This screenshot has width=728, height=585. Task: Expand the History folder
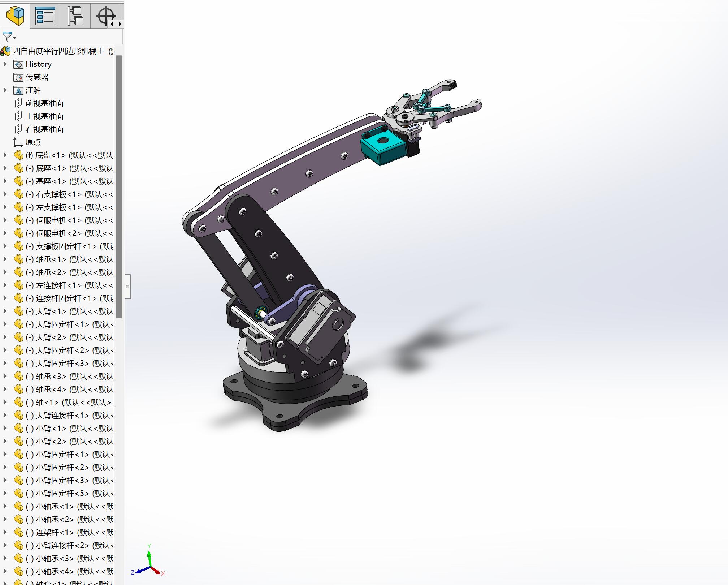(5, 64)
